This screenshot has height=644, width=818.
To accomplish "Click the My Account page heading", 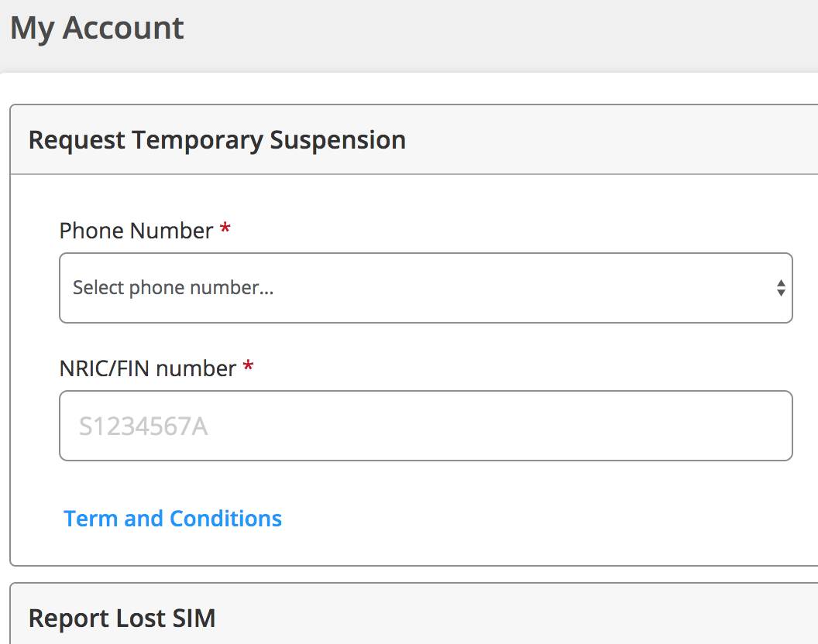I will click(97, 28).
